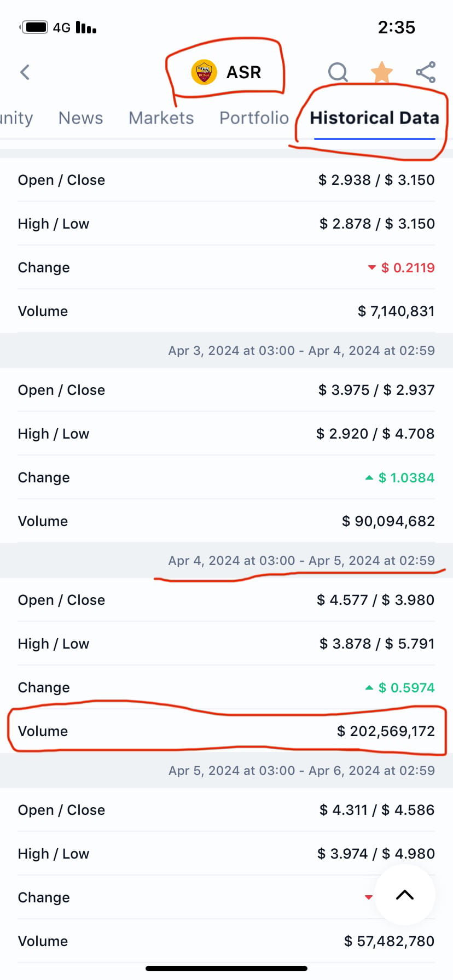Viewport: 453px width, 980px height.
Task: Toggle the favorite star for ASR
Action: click(x=381, y=72)
